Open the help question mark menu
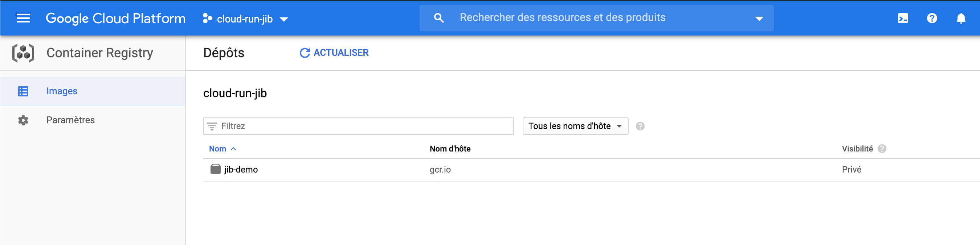Image resolution: width=980 pixels, height=245 pixels. coord(932,18)
